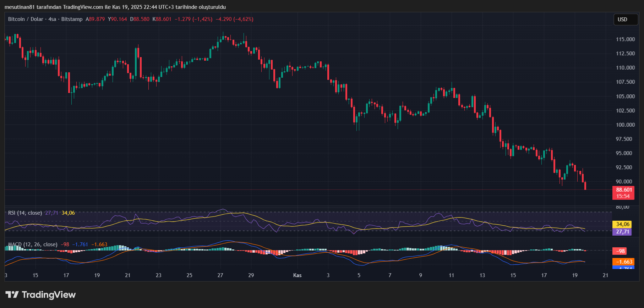644x308 pixels.
Task: Click the 115.000 price level on price axis
Action: pyautogui.click(x=625, y=39)
